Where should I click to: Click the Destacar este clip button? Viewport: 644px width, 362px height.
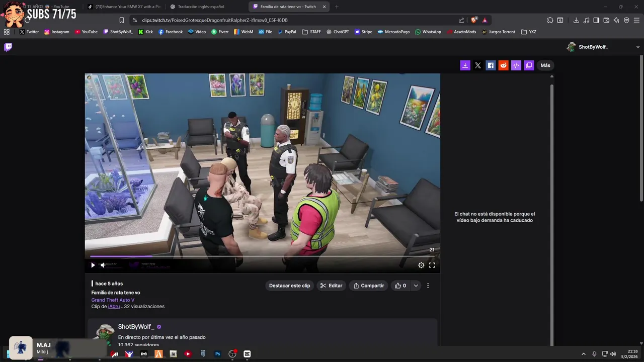click(x=289, y=286)
